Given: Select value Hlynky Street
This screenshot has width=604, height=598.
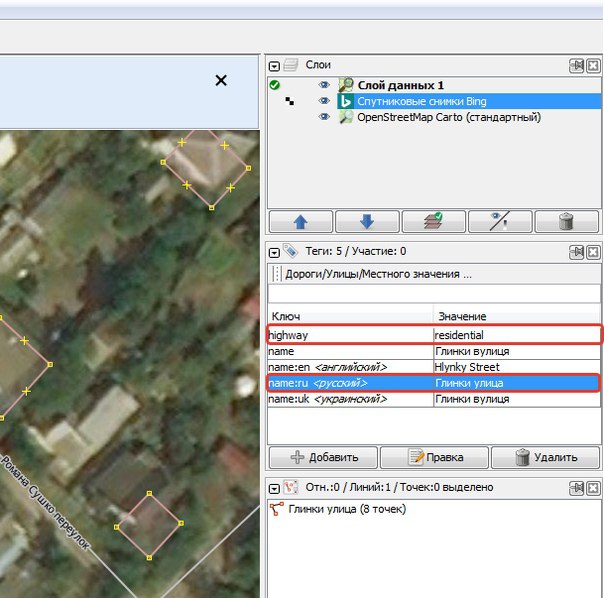Looking at the screenshot, I should click(x=517, y=367).
